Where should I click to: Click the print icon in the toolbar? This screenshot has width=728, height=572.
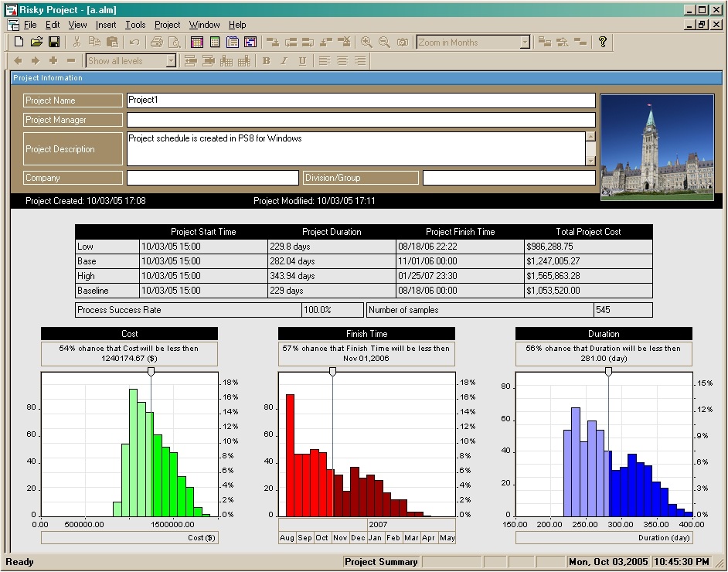pyautogui.click(x=157, y=43)
